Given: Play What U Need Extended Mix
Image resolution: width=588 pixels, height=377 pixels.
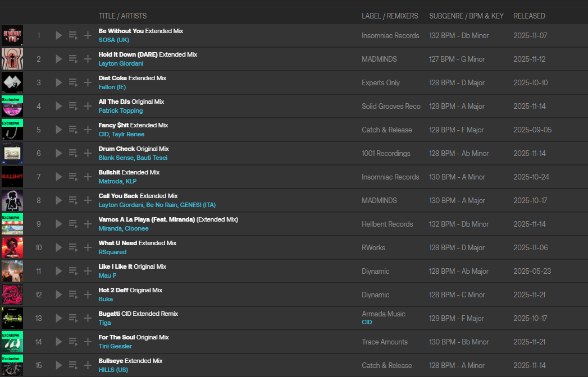Looking at the screenshot, I should (59, 247).
